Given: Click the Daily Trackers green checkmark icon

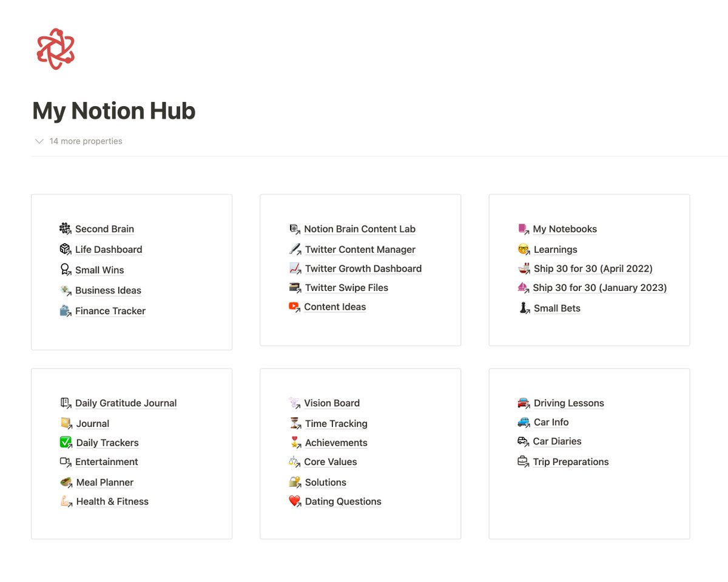Looking at the screenshot, I should pyautogui.click(x=66, y=442).
